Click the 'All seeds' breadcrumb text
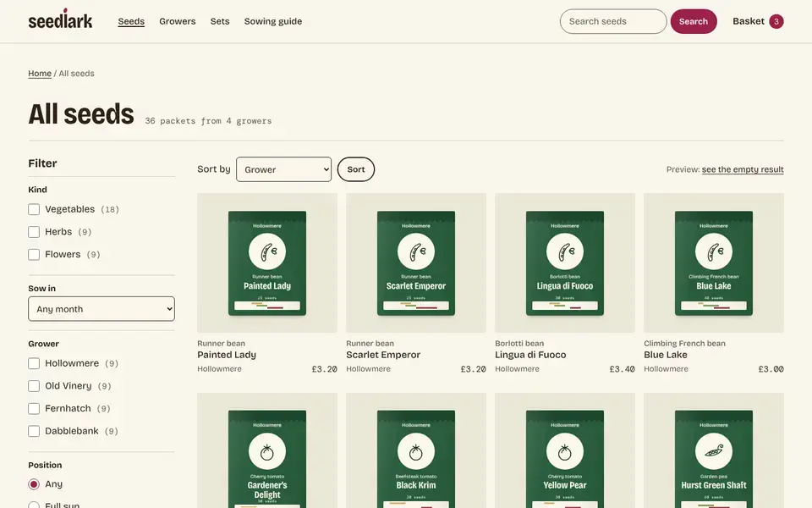Viewport: 812px width, 508px height. pyautogui.click(x=77, y=74)
